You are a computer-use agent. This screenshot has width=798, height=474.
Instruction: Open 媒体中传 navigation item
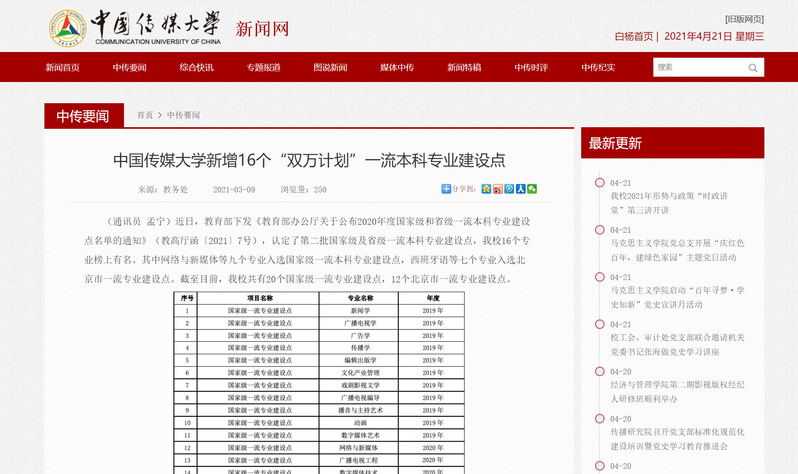pos(396,67)
